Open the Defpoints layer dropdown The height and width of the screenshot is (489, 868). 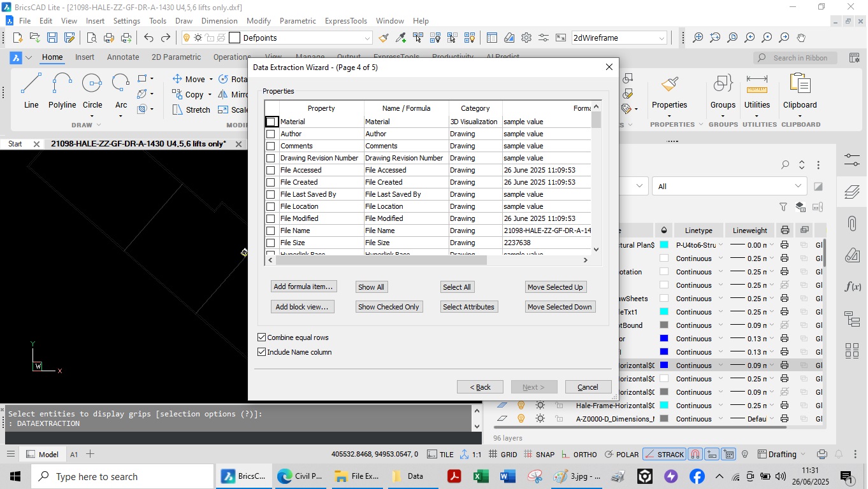tap(367, 38)
